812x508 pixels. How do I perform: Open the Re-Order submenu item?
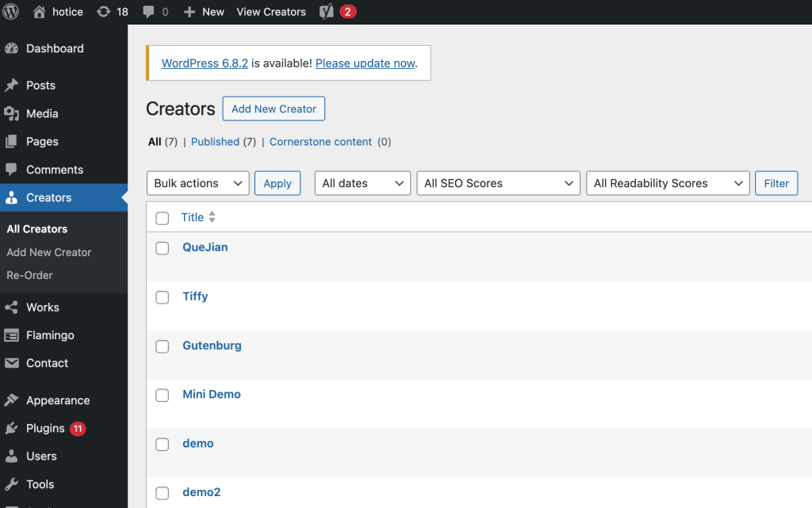tap(30, 275)
